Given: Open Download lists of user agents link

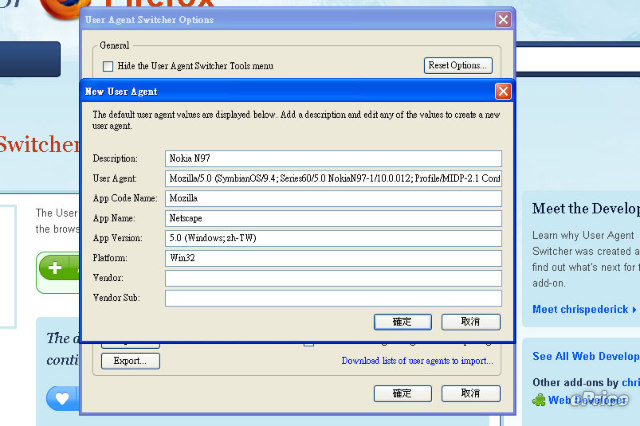Looking at the screenshot, I should point(417,361).
